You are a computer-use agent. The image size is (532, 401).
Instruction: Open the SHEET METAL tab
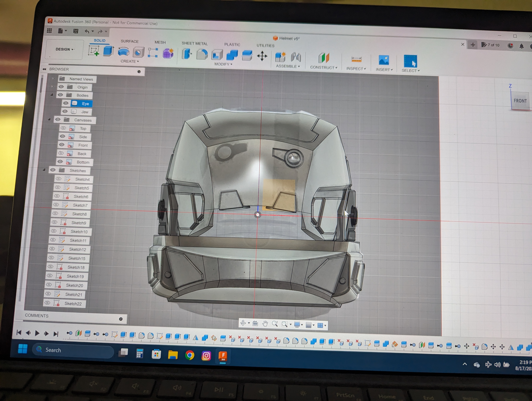tap(194, 44)
